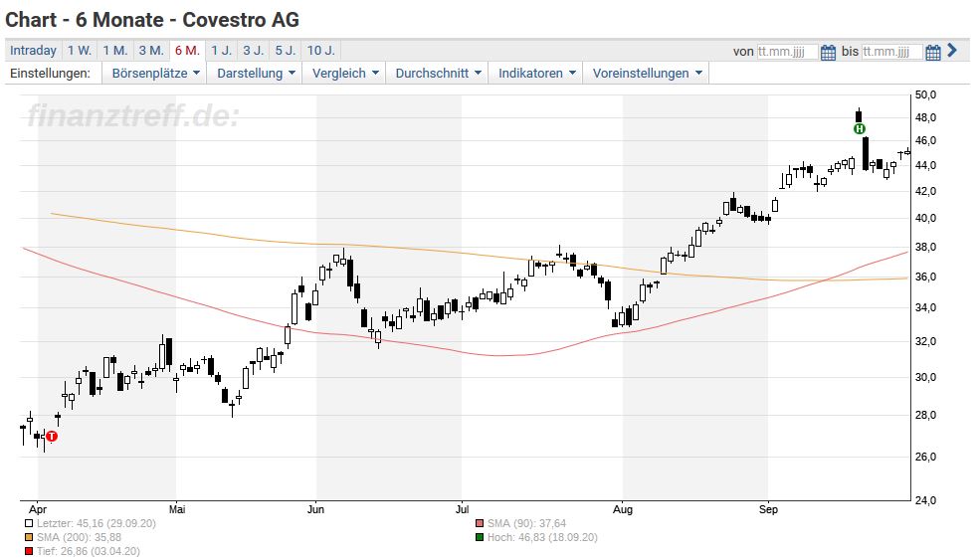The width and height of the screenshot is (980, 559).
Task: Click 'Letzter: 45,16 (29.09.20)' legend text
Action: 97,524
